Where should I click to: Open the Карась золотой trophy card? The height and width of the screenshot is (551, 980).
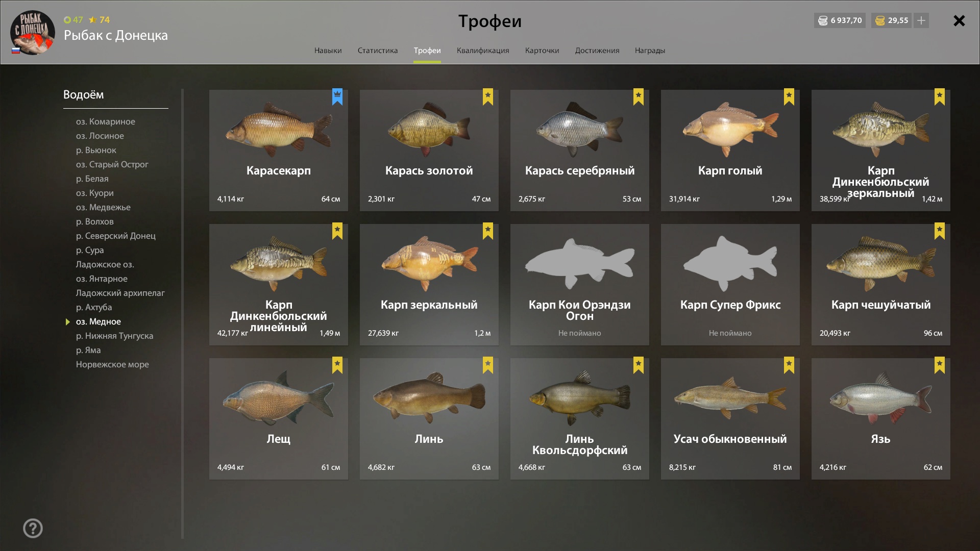429,151
